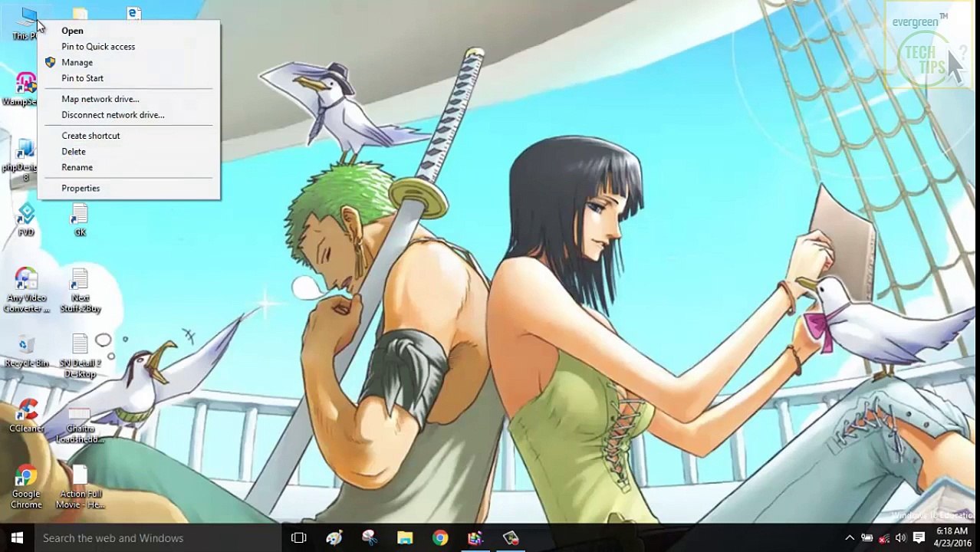The image size is (980, 552).
Task: Open the Windows Start menu
Action: 17,538
